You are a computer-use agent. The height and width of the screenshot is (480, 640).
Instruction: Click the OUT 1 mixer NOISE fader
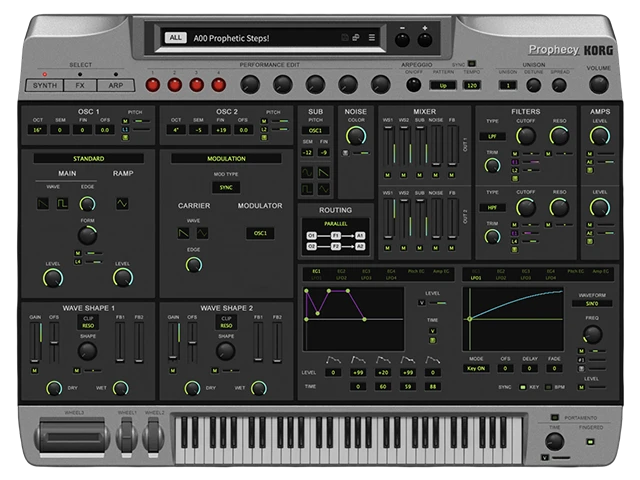[436, 146]
